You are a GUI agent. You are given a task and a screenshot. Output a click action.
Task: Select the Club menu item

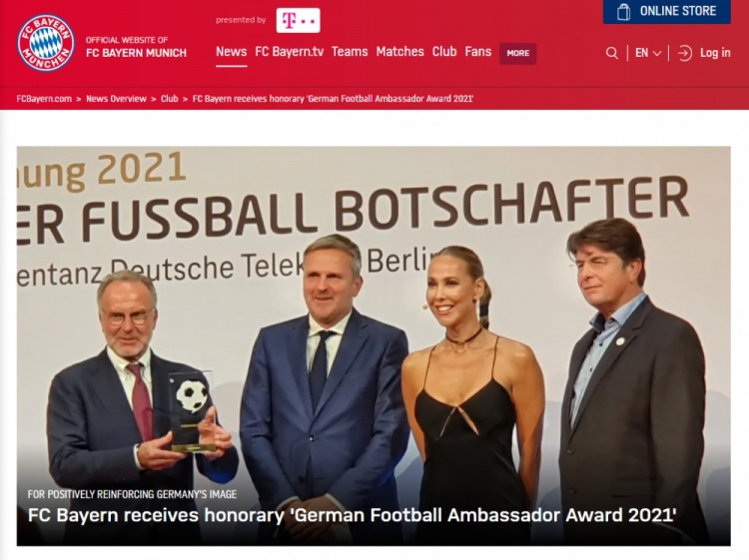click(444, 52)
